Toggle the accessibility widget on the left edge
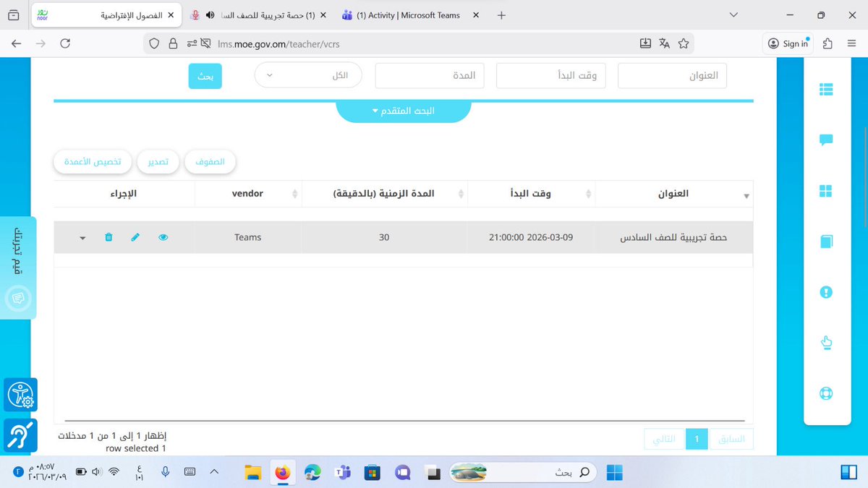The image size is (868, 488). 20,395
